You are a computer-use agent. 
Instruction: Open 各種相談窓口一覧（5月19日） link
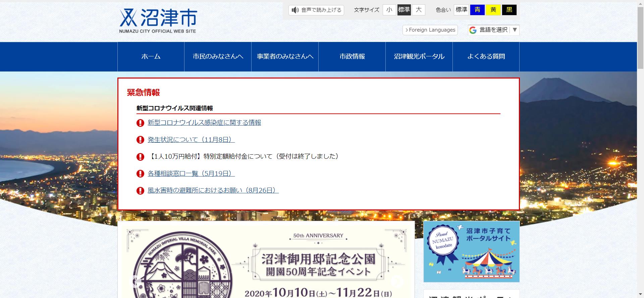click(191, 173)
